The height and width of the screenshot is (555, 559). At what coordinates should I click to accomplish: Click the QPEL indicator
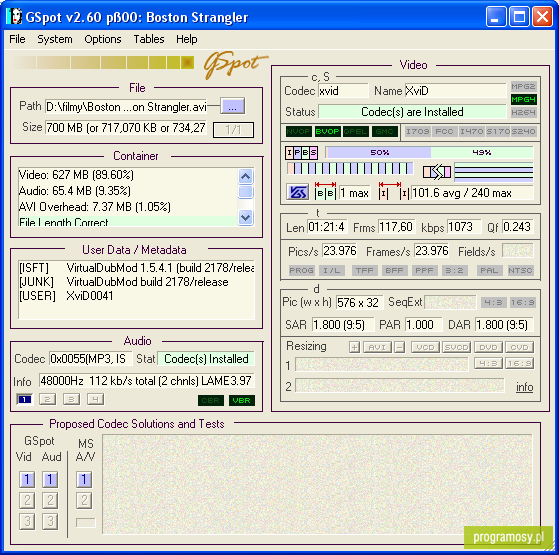pyautogui.click(x=355, y=132)
